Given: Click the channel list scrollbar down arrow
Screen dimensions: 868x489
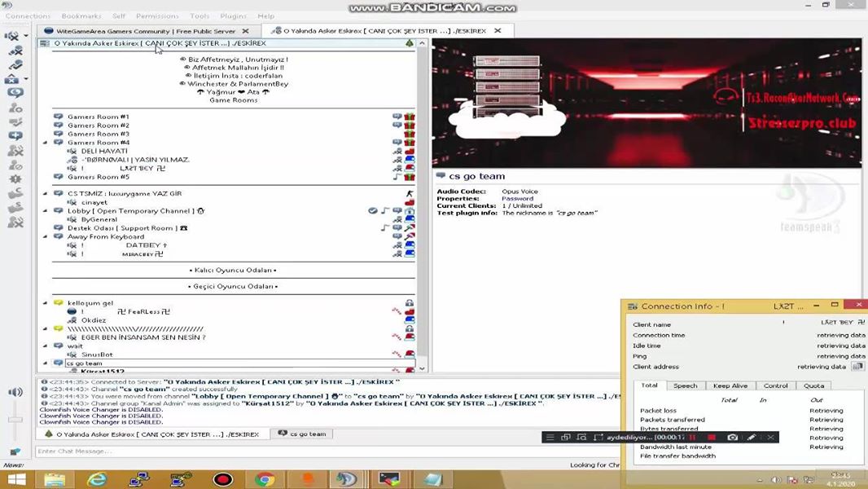Looking at the screenshot, I should click(x=423, y=368).
